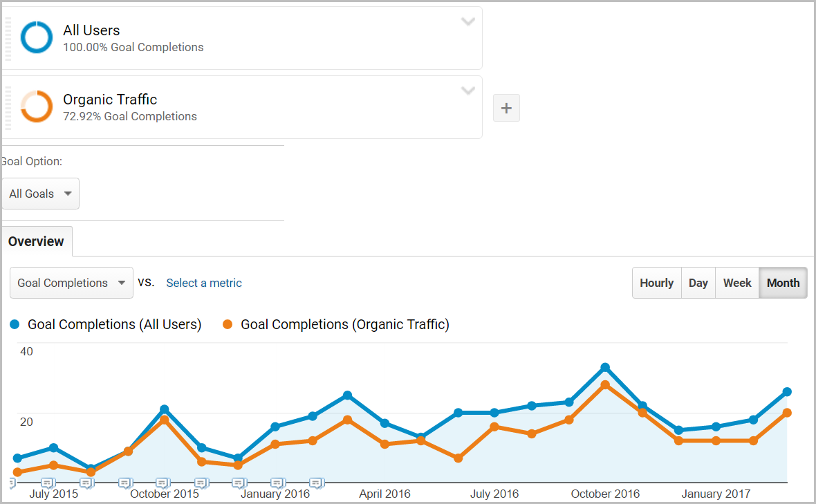Viewport: 816px width, 504px height.
Task: Add a new segment with plus button
Action: (506, 108)
